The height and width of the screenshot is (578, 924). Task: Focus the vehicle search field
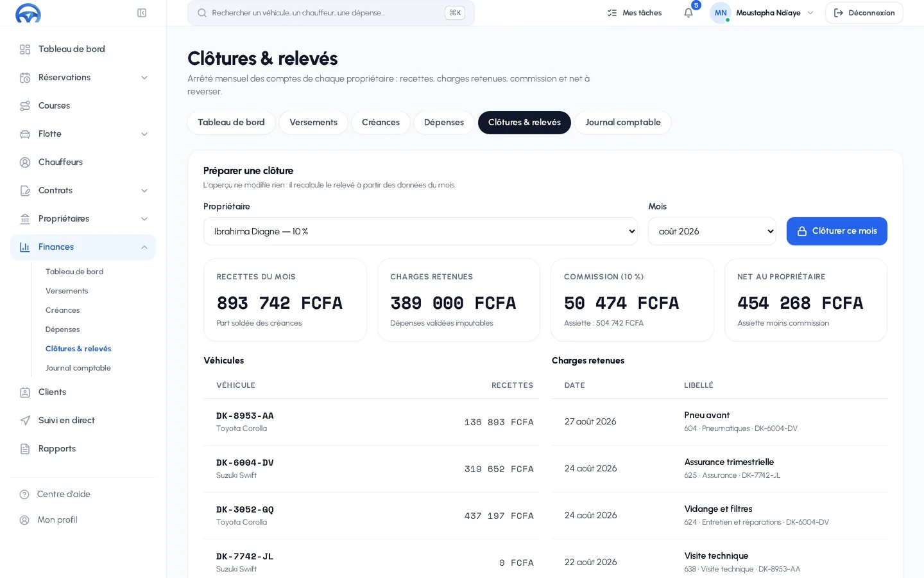click(x=330, y=13)
